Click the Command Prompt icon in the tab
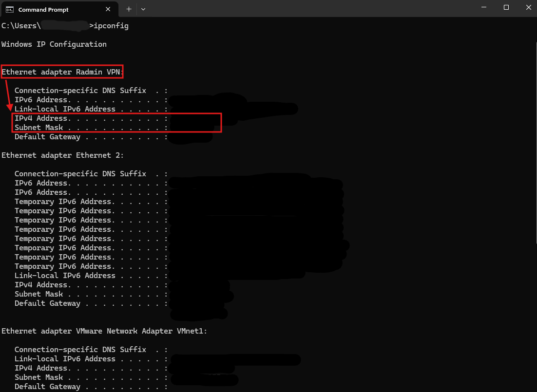This screenshot has height=392, width=537. (x=10, y=10)
